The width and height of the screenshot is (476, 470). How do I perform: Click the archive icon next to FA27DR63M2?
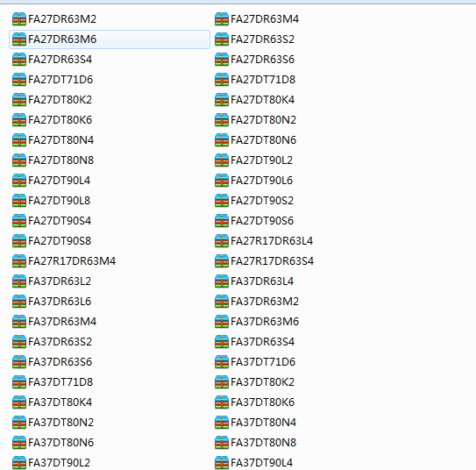(19, 18)
